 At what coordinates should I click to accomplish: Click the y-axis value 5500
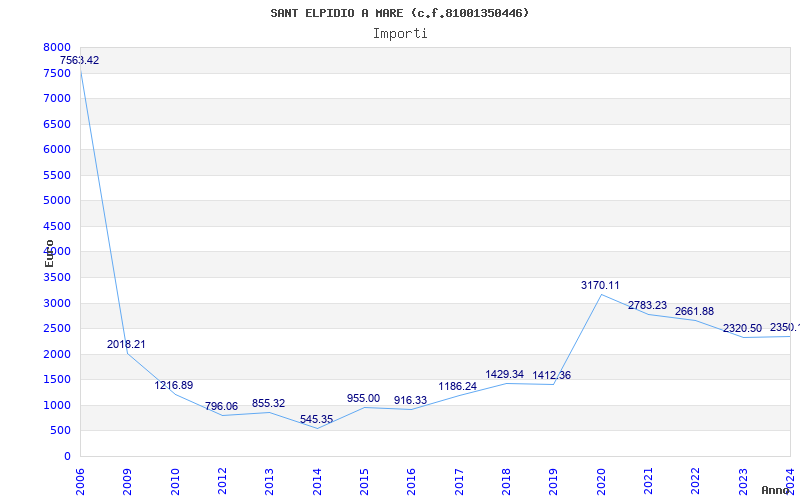(57, 175)
